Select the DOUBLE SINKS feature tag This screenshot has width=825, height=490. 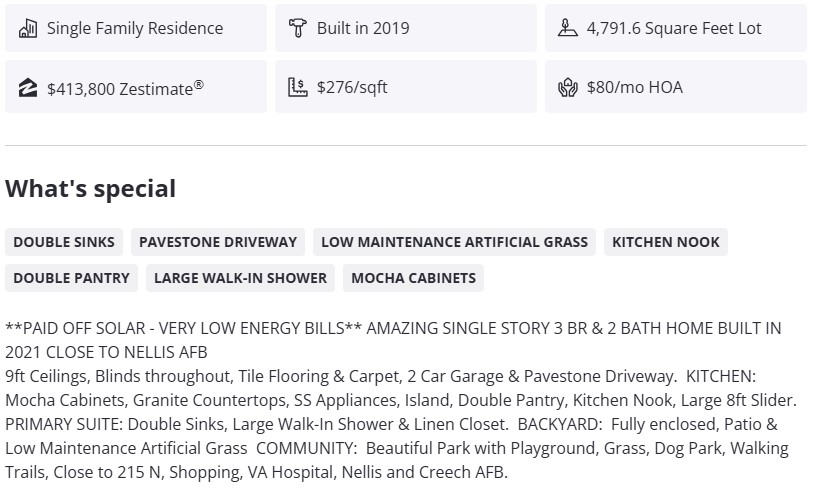point(64,242)
